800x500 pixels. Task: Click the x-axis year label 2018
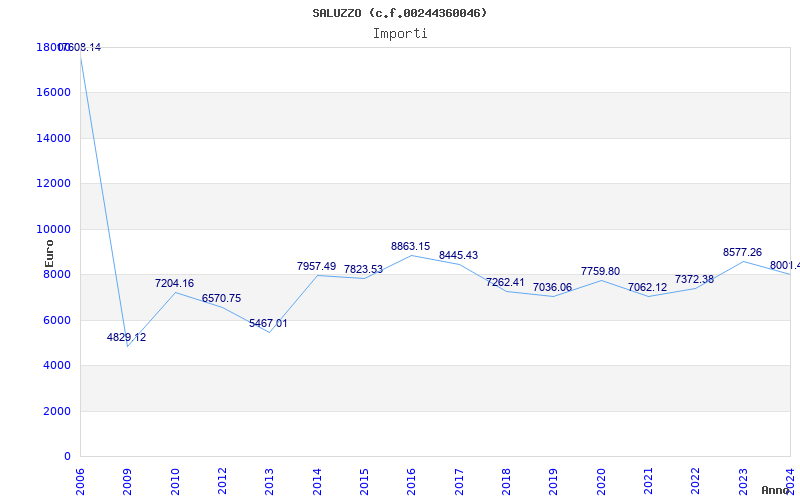pos(506,482)
